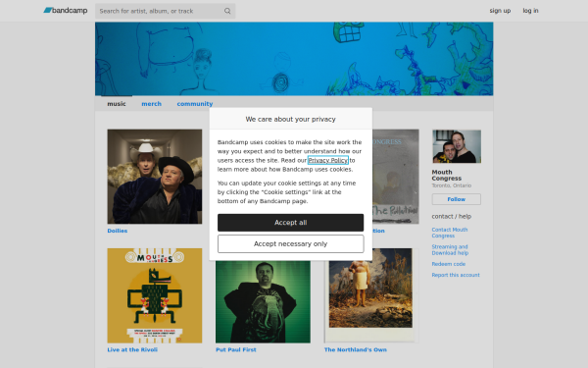Open the Privacy Policy link
The width and height of the screenshot is (588, 368).
coord(328,160)
